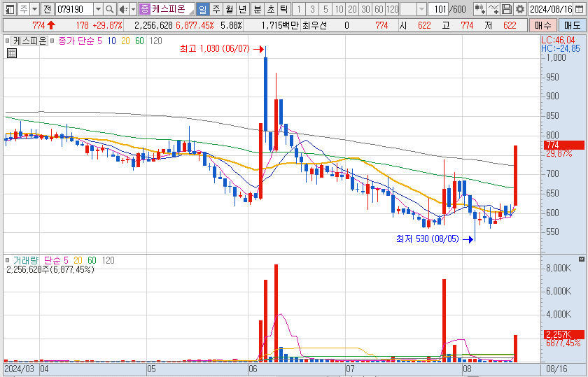Viewport: 588px width, 377px height.
Task: Open chart settings gear icon
Action: pos(519,9)
